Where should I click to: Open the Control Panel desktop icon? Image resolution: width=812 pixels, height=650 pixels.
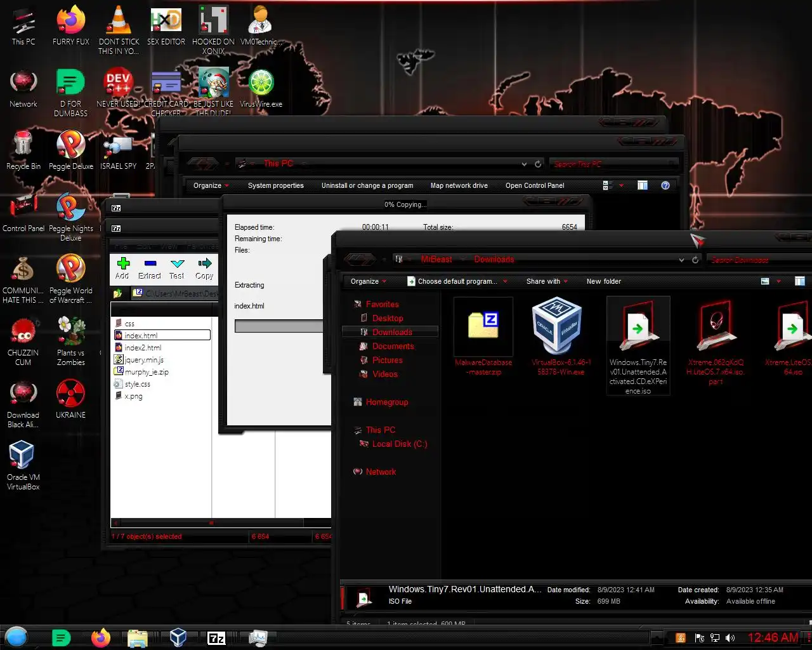pyautogui.click(x=23, y=213)
